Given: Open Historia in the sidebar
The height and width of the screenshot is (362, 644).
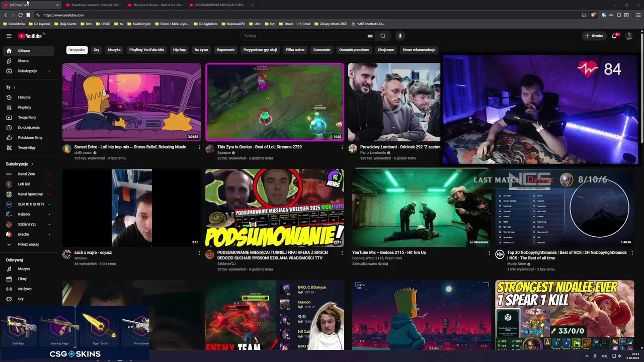Looking at the screenshot, I should tap(29, 97).
